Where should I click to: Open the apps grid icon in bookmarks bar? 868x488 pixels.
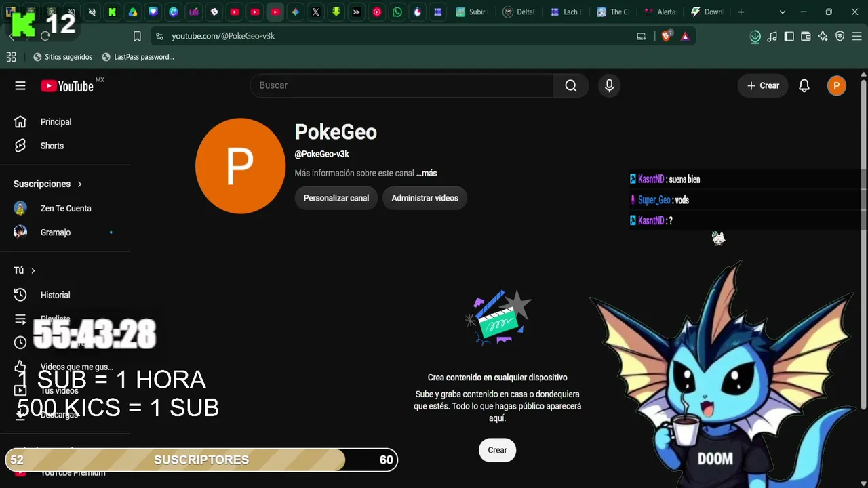[11, 57]
